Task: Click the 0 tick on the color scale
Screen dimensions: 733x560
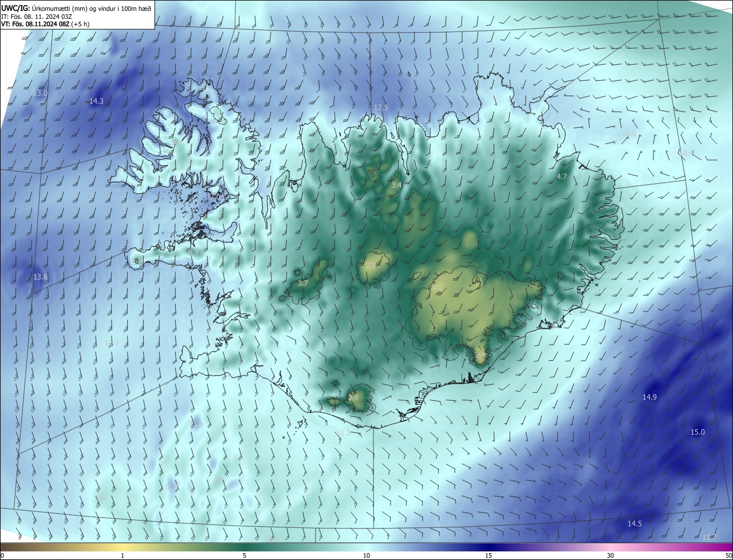Action: (2, 555)
